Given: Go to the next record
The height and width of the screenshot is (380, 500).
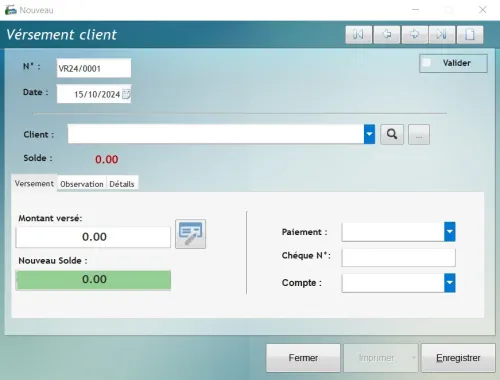Looking at the screenshot, I should tap(414, 35).
